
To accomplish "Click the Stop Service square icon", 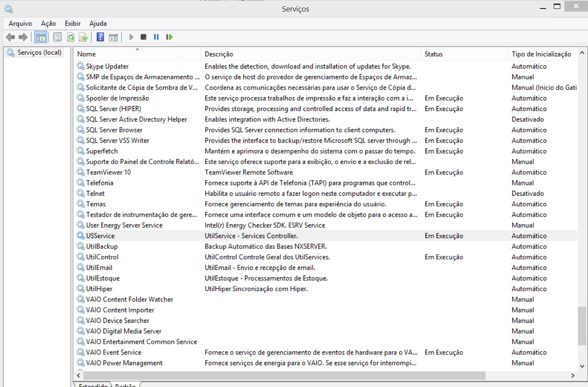I will [143, 37].
